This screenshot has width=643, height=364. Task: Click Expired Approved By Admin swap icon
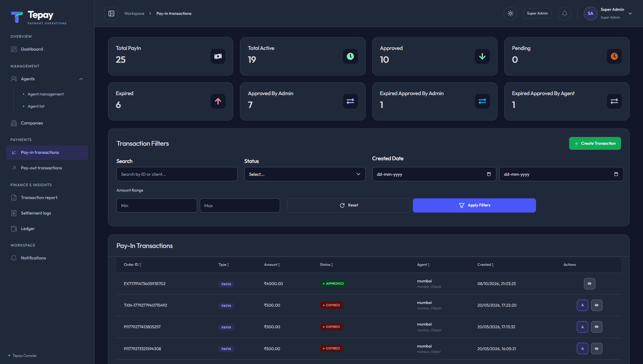(x=482, y=101)
